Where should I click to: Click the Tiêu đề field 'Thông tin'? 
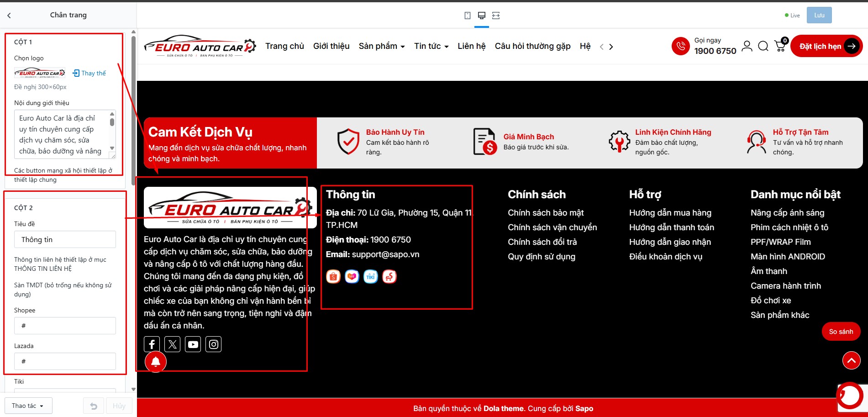click(65, 239)
